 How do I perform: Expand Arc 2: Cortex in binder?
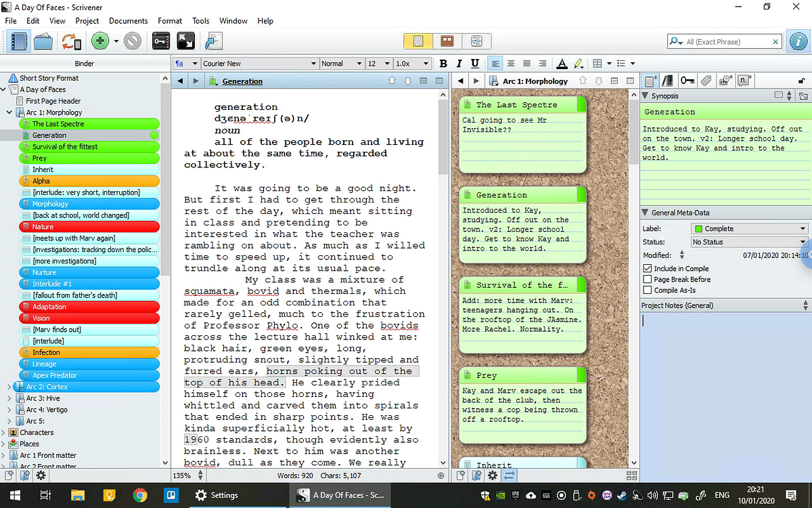tap(9, 387)
